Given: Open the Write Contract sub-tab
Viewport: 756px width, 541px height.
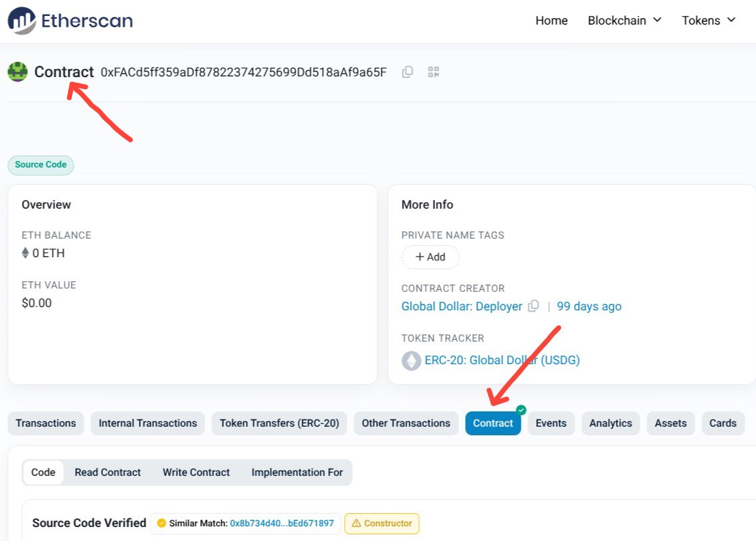Looking at the screenshot, I should coord(196,473).
